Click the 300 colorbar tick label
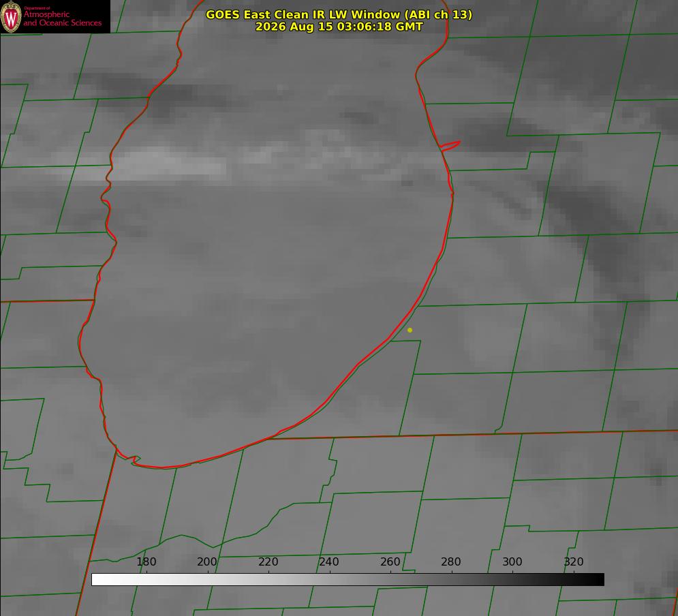Image resolution: width=678 pixels, height=616 pixels. pyautogui.click(x=512, y=561)
